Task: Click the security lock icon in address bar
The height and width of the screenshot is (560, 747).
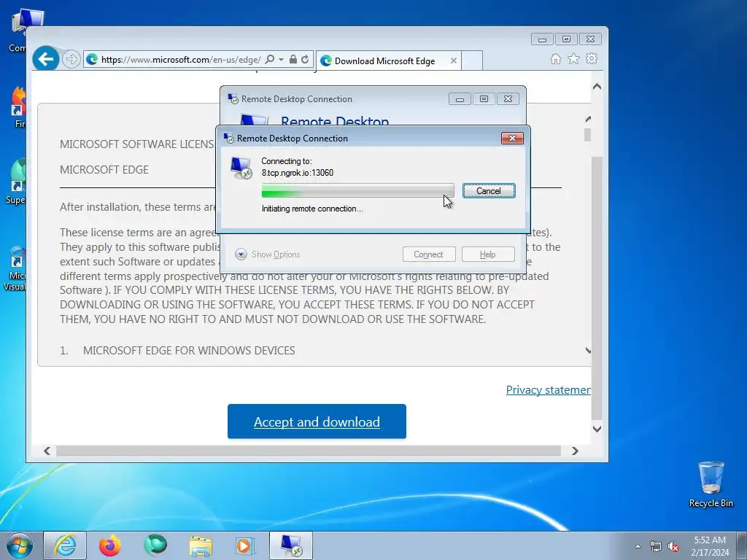Action: (293, 59)
